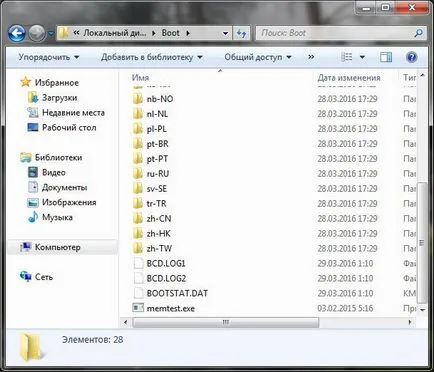Click the Refresh button beside address bar
The height and width of the screenshot is (372, 434).
pyautogui.click(x=241, y=33)
